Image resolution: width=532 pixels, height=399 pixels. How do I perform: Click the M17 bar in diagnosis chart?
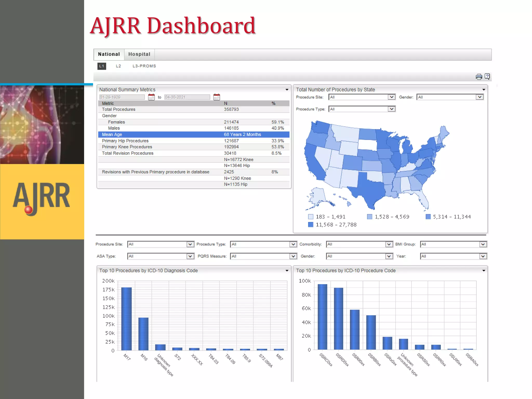pyautogui.click(x=127, y=319)
